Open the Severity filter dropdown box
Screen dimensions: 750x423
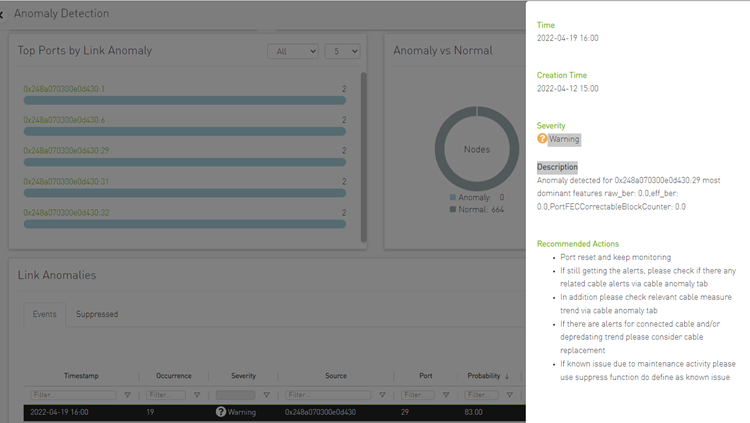(x=235, y=395)
